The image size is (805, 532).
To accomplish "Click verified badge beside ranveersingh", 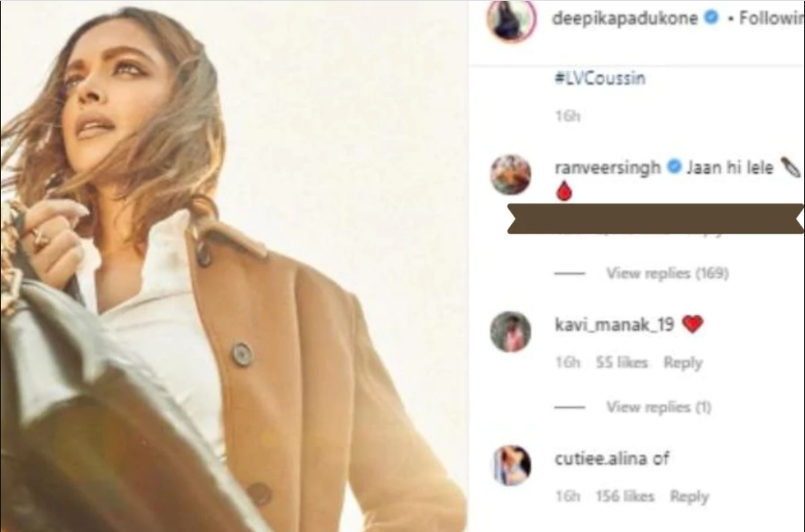I will [x=674, y=166].
